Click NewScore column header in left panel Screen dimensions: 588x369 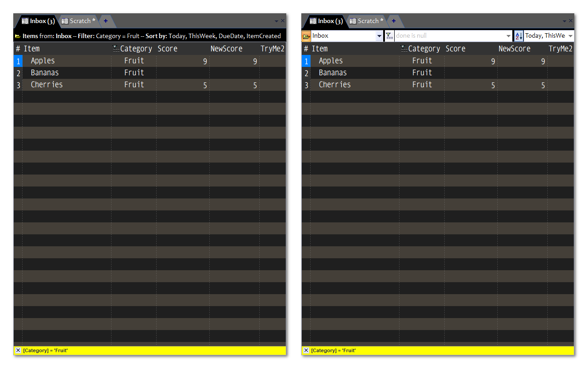pyautogui.click(x=226, y=49)
